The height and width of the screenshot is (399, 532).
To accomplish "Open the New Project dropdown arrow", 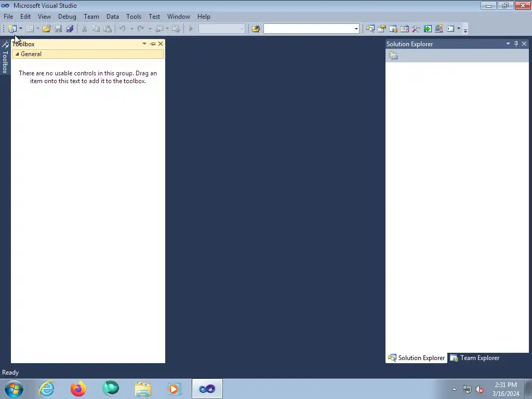I will pyautogui.click(x=21, y=29).
